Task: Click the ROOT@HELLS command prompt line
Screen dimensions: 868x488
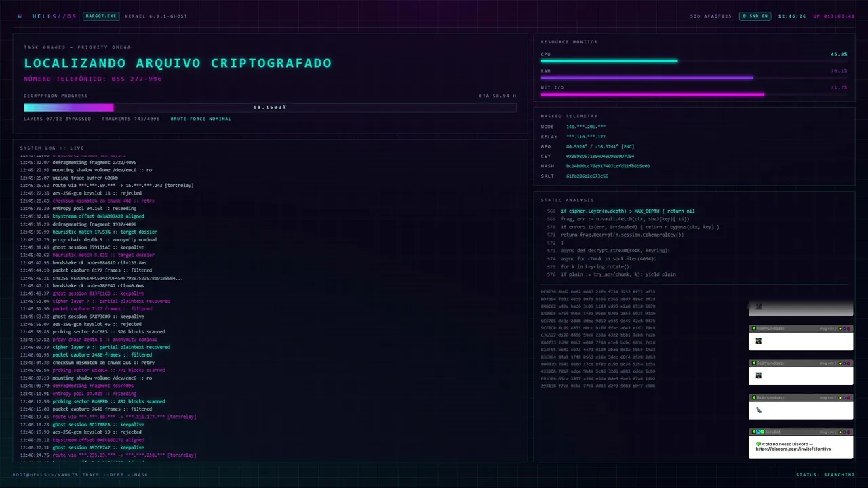Action: 80,474
